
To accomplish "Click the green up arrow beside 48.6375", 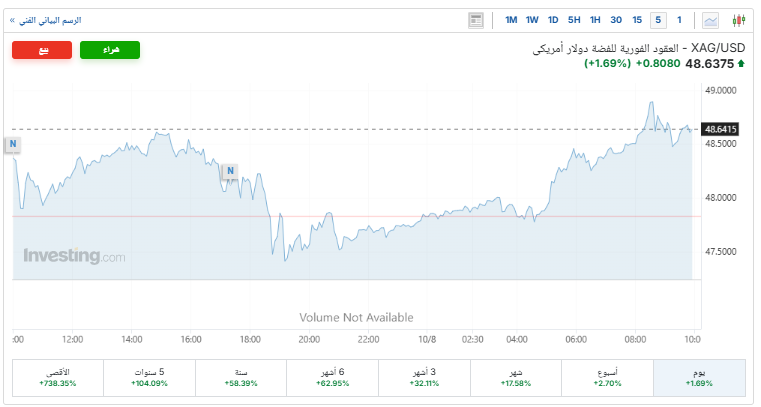I will click(x=741, y=64).
